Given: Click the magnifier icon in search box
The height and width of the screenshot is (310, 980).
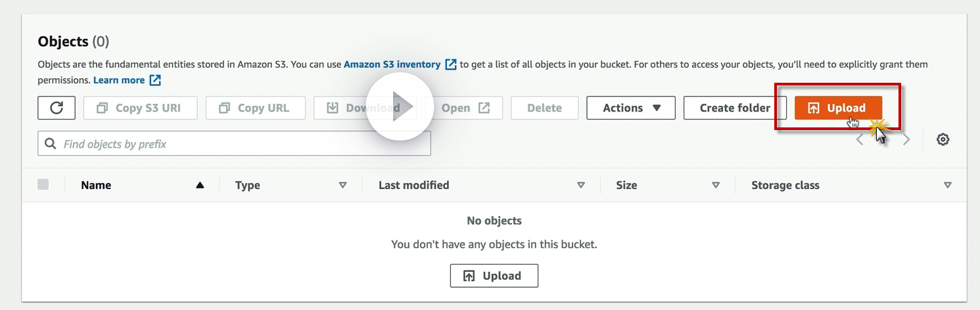Looking at the screenshot, I should pyautogui.click(x=50, y=143).
